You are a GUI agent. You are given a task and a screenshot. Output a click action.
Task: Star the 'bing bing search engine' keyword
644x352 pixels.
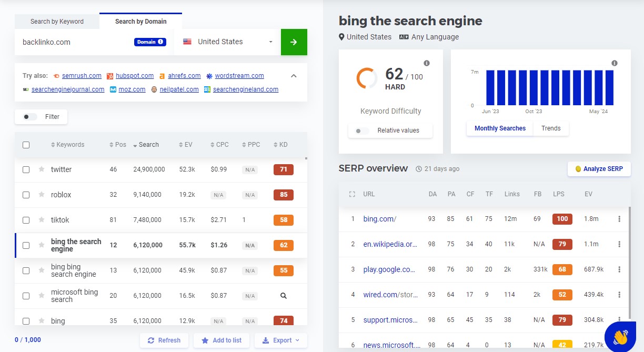click(x=42, y=270)
